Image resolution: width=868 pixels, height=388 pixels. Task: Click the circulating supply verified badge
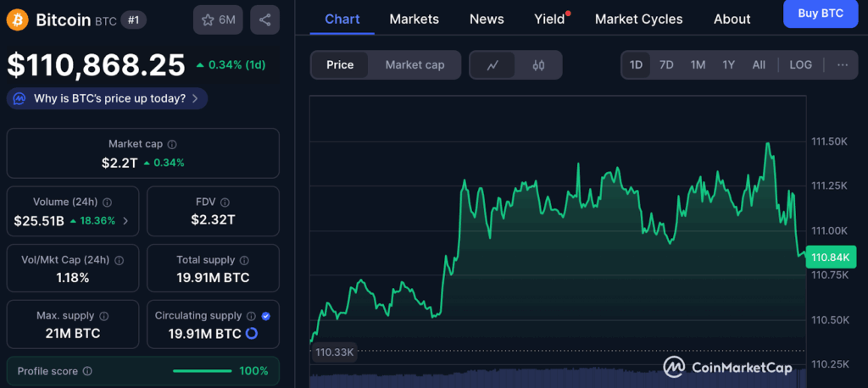[266, 316]
